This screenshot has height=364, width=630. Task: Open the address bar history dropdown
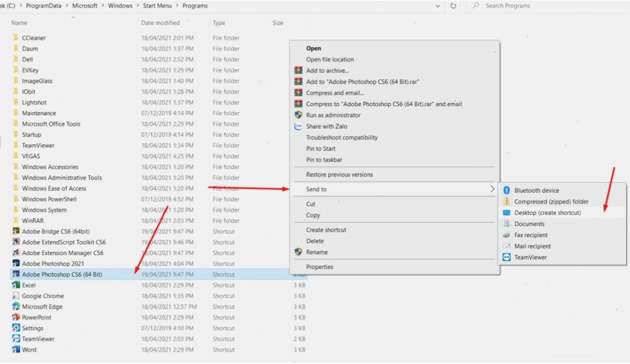tap(438, 6)
